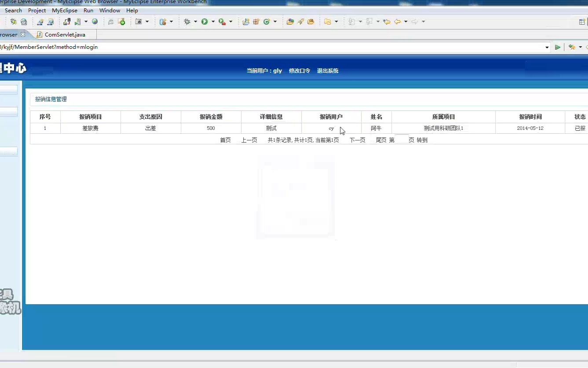
Task: Open the Help menu
Action: click(x=132, y=11)
